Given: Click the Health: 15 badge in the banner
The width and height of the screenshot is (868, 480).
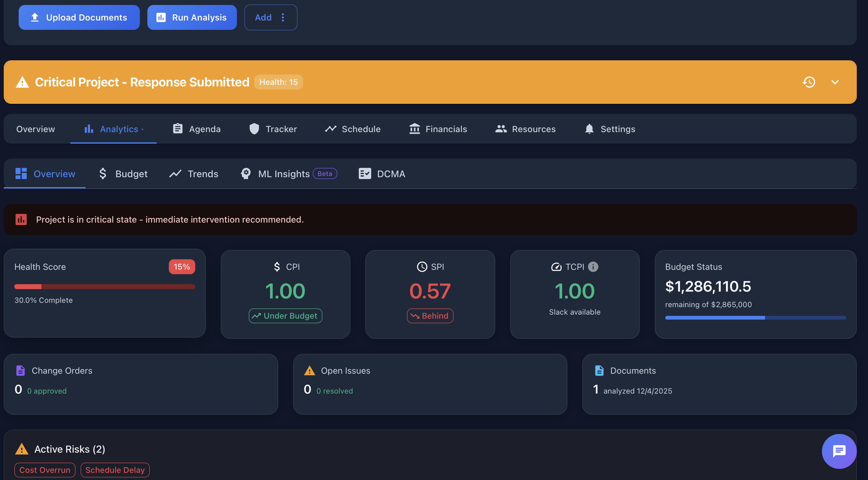Looking at the screenshot, I should 278,82.
